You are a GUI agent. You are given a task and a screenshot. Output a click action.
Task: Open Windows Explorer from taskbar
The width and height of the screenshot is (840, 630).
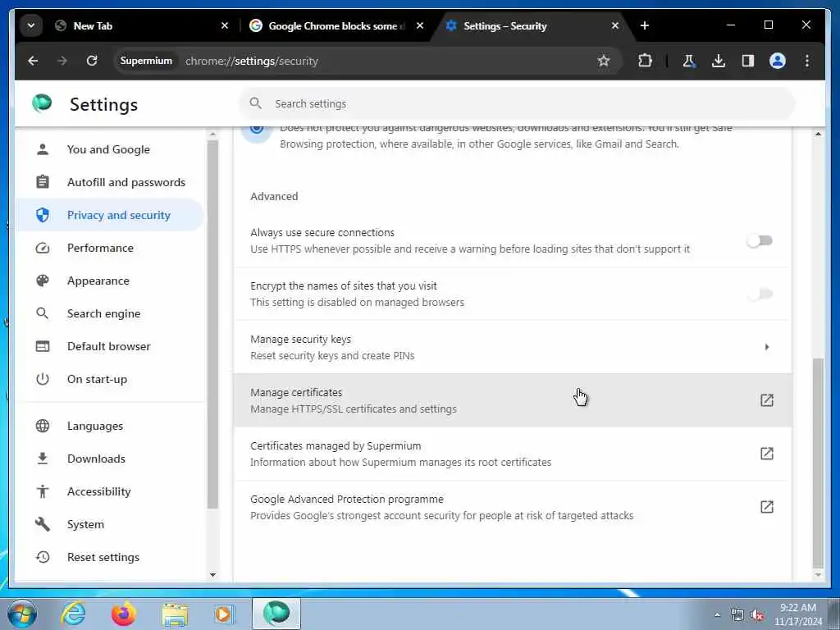click(x=175, y=615)
